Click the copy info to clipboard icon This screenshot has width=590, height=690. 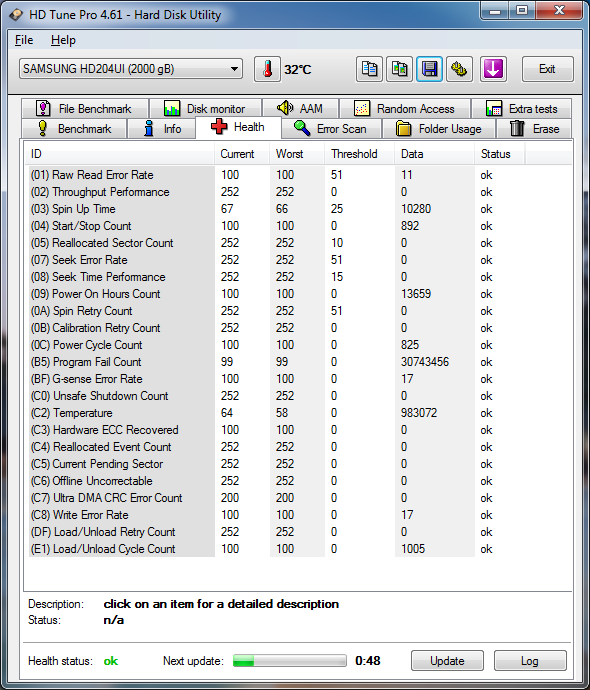tap(369, 69)
